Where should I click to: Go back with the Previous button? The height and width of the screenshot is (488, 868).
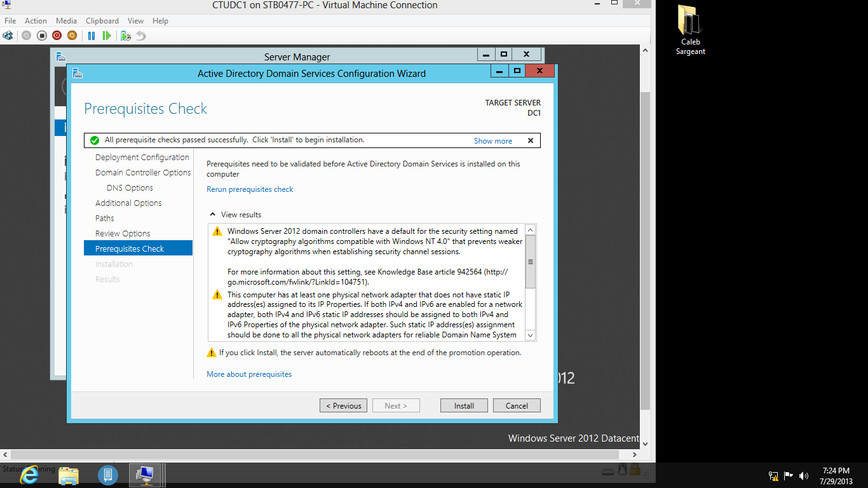343,405
